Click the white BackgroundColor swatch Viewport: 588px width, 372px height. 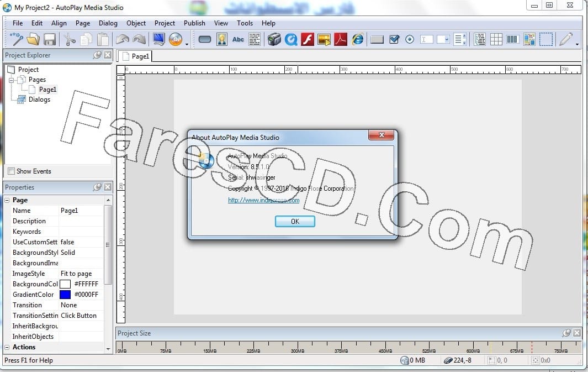65,284
